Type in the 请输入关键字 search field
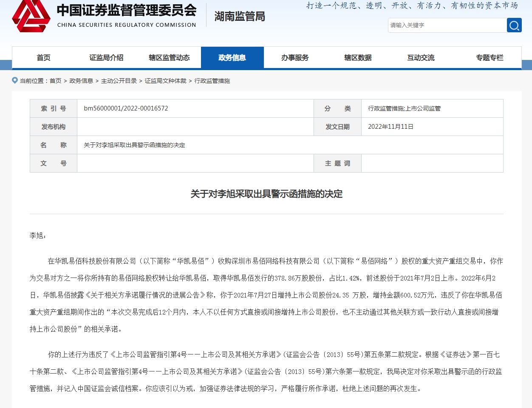 tap(446, 25)
